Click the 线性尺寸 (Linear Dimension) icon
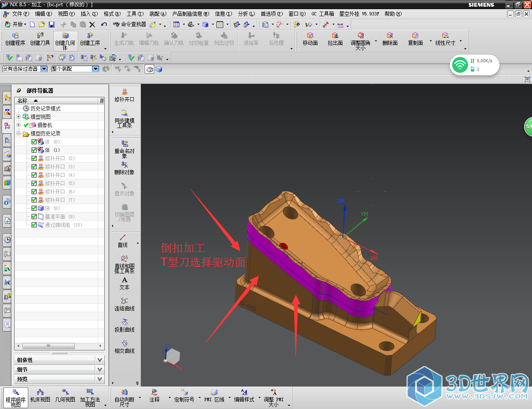The height and width of the screenshot is (409, 532). [445, 39]
